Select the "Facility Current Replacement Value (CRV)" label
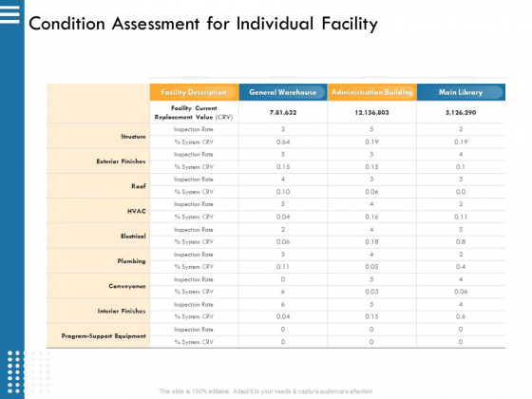 tap(194, 113)
